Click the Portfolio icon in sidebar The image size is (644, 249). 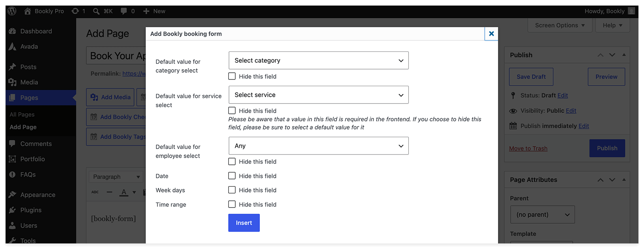(x=13, y=159)
